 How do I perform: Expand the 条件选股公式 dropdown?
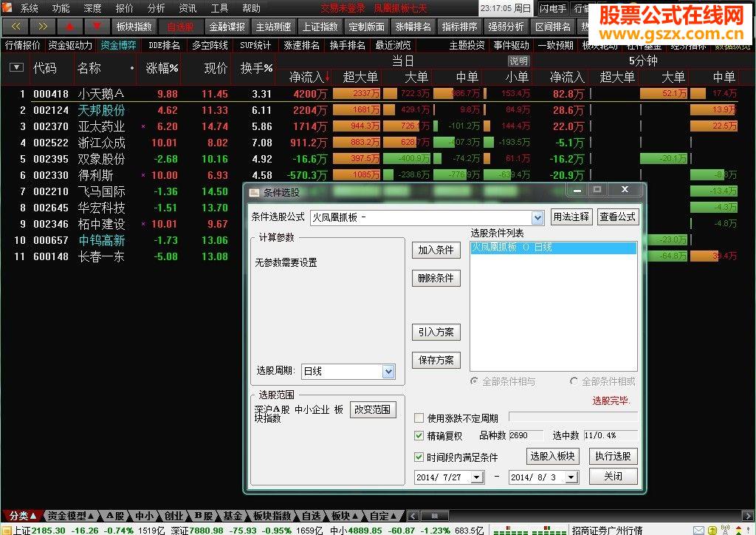tap(537, 218)
